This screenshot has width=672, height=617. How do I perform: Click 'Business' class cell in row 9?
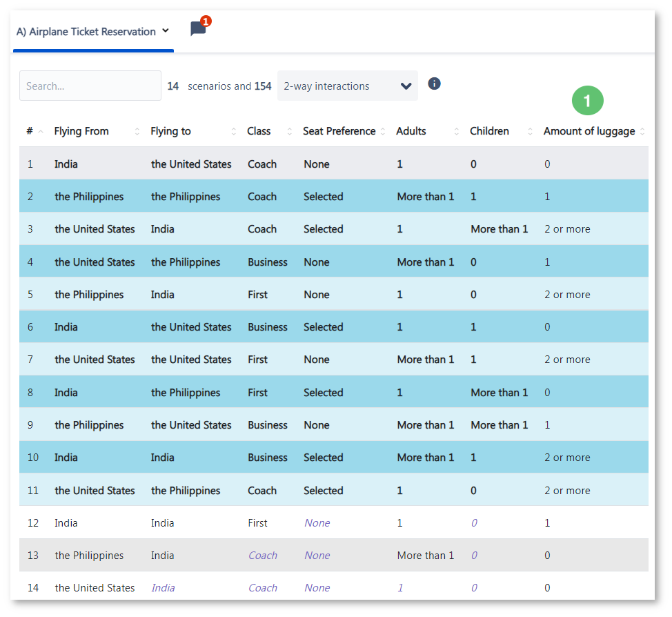point(268,425)
